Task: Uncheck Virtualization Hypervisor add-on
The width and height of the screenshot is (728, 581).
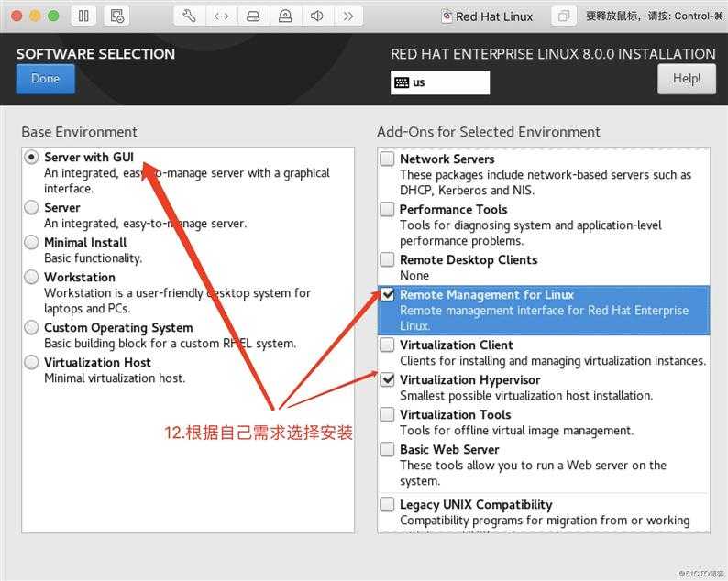Action: point(387,379)
